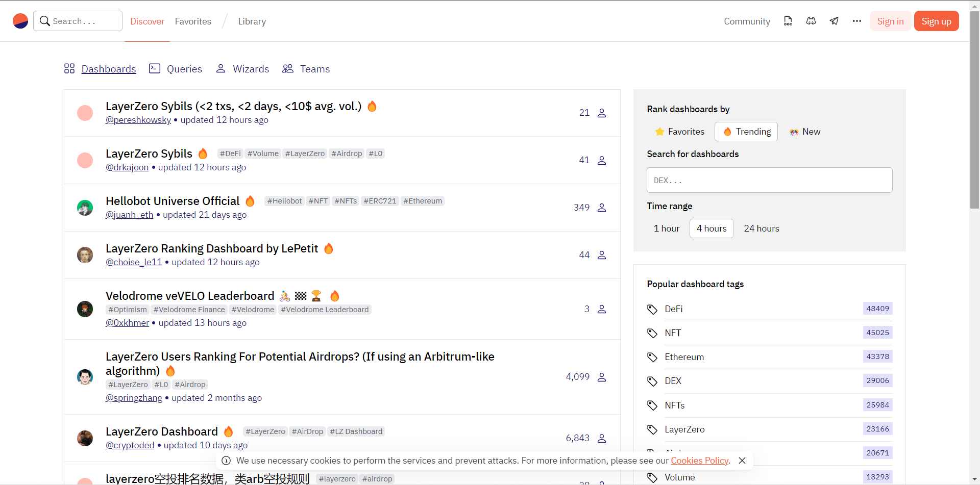Viewport: 980px width, 485px height.
Task: Click the header Search field
Action: tap(78, 21)
